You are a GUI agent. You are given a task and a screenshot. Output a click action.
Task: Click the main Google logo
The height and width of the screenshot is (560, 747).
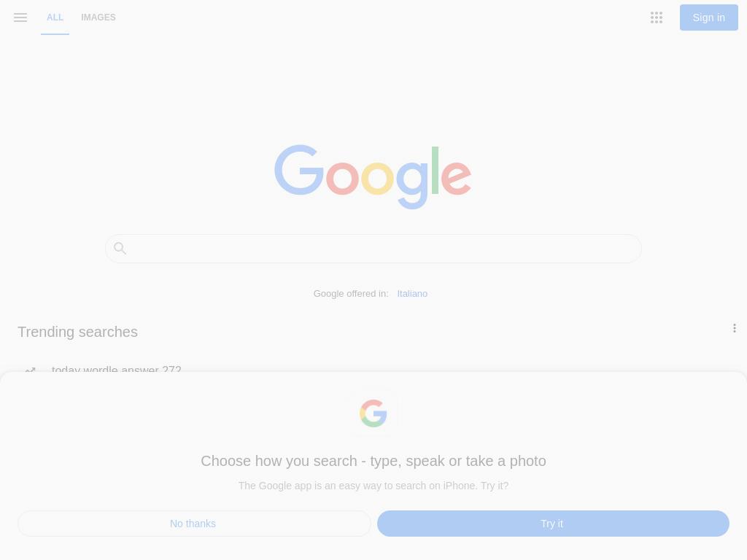(x=373, y=176)
